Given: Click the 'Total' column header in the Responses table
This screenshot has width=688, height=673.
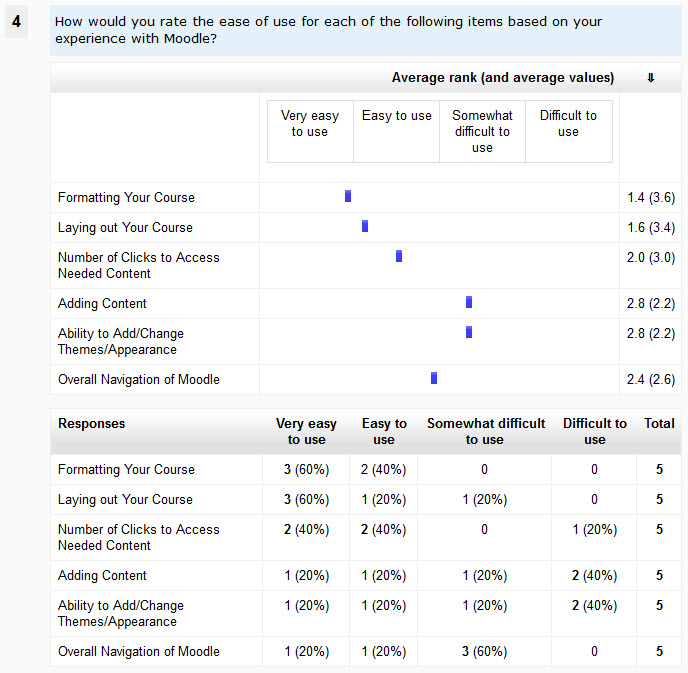Looking at the screenshot, I should pos(659,423).
